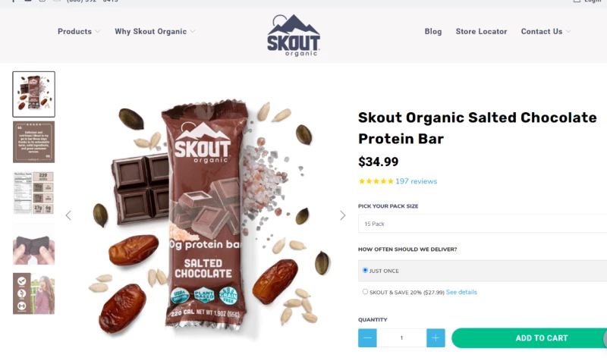Add the protein bar to cart
The width and height of the screenshot is (607, 364).
pos(529,338)
